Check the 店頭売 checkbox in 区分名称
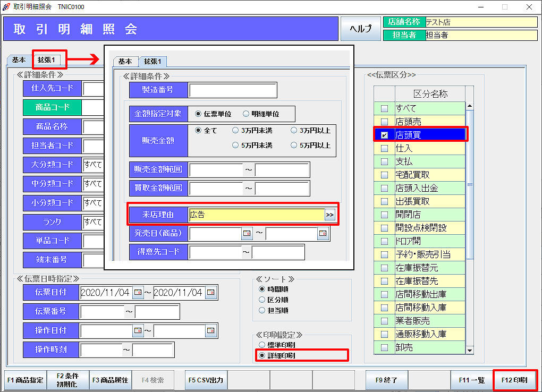 click(384, 122)
